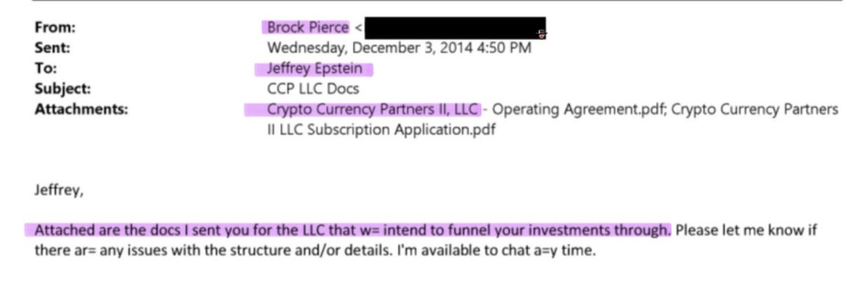Click the Subject: field label

[x=62, y=89]
